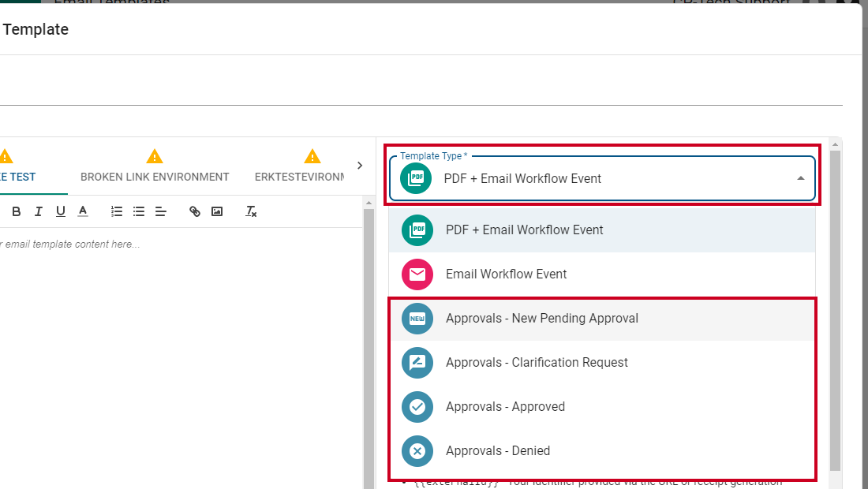The width and height of the screenshot is (868, 489).
Task: Toggle bold formatting in editor toolbar
Action: [x=16, y=211]
